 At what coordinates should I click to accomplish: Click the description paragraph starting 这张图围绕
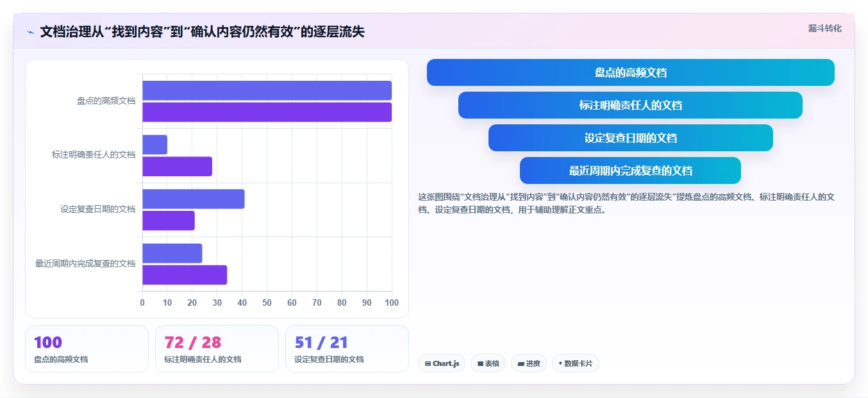coord(626,203)
